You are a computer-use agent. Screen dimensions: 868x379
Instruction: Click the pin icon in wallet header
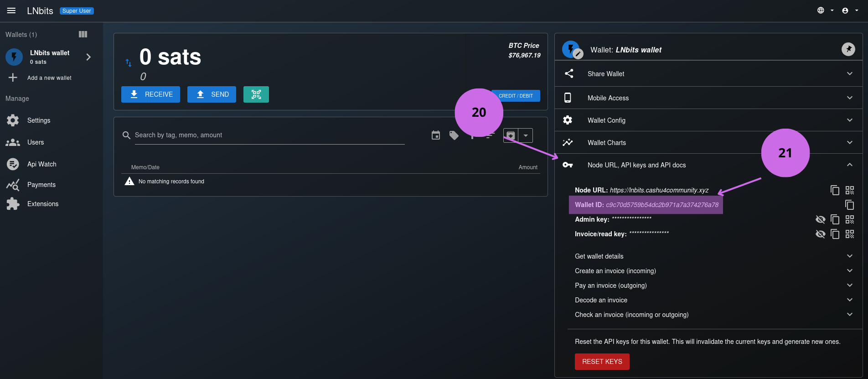(848, 49)
